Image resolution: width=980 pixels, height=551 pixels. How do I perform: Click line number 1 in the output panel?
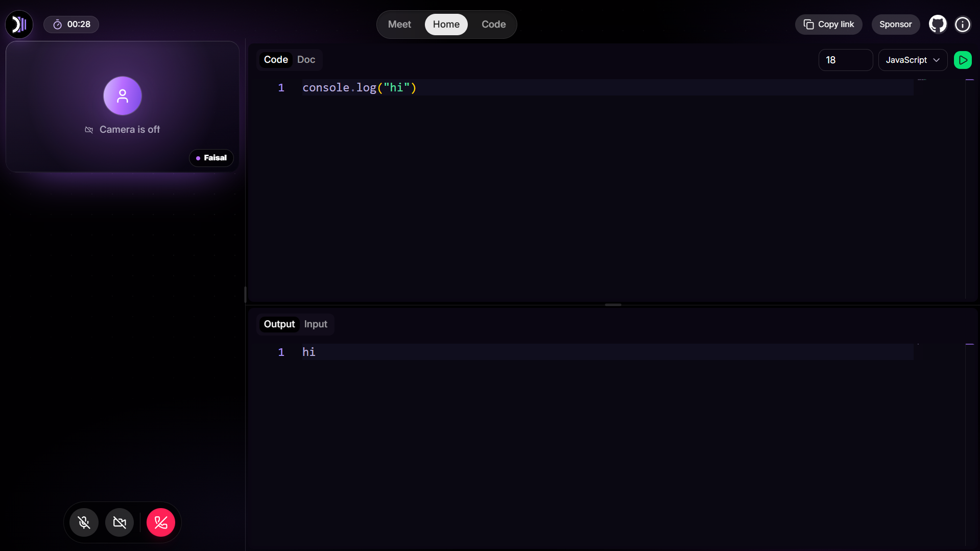pos(281,352)
